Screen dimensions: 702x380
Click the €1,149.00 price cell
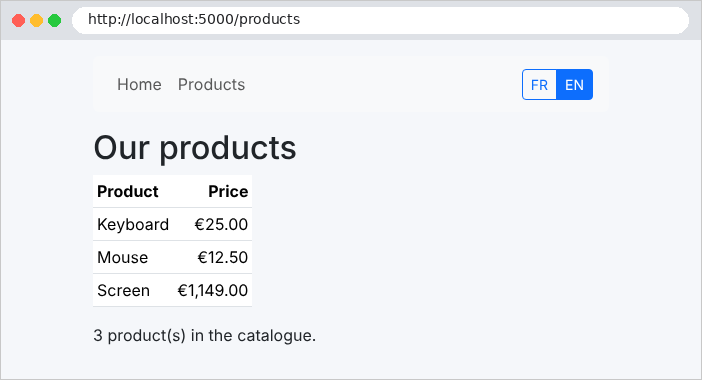pyautogui.click(x=213, y=290)
